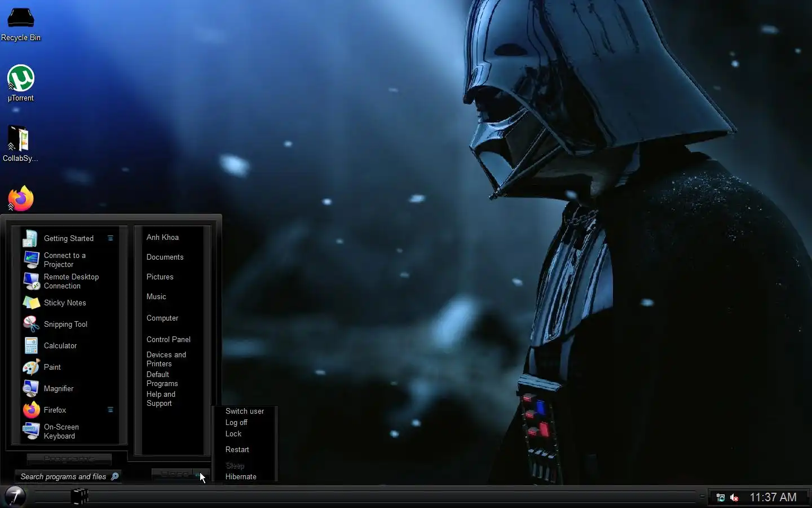
Task: Open the Recycle Bin desktop icon
Action: [x=21, y=24]
